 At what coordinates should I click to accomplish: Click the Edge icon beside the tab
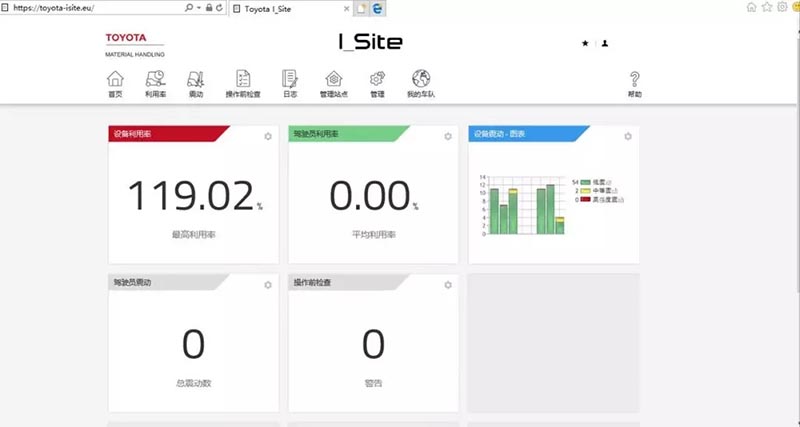(x=378, y=8)
